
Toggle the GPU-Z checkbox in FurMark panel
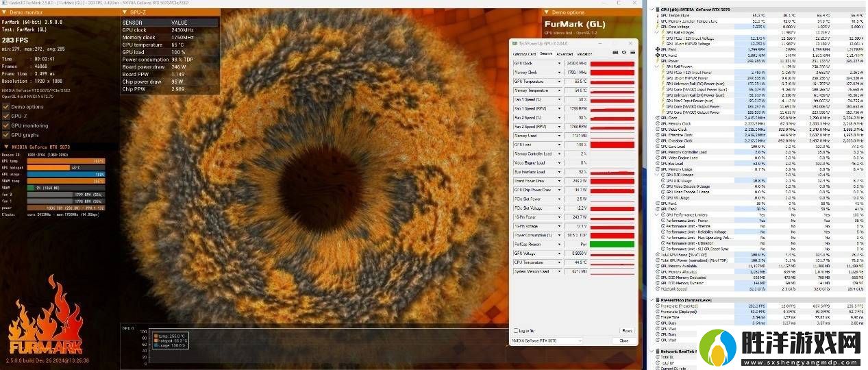click(x=7, y=116)
